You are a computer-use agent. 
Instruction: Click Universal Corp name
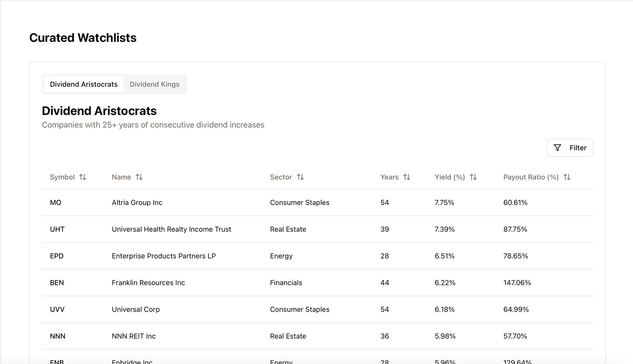point(136,309)
